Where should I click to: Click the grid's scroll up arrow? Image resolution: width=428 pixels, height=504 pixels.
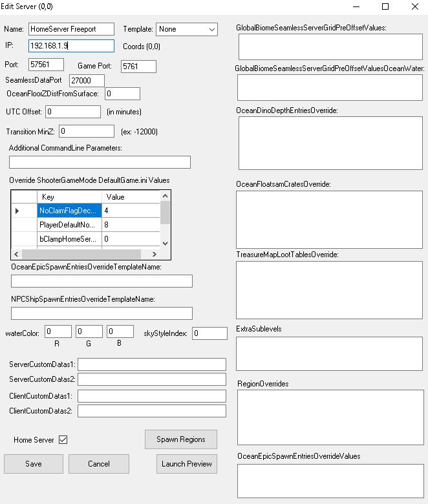coord(165,196)
